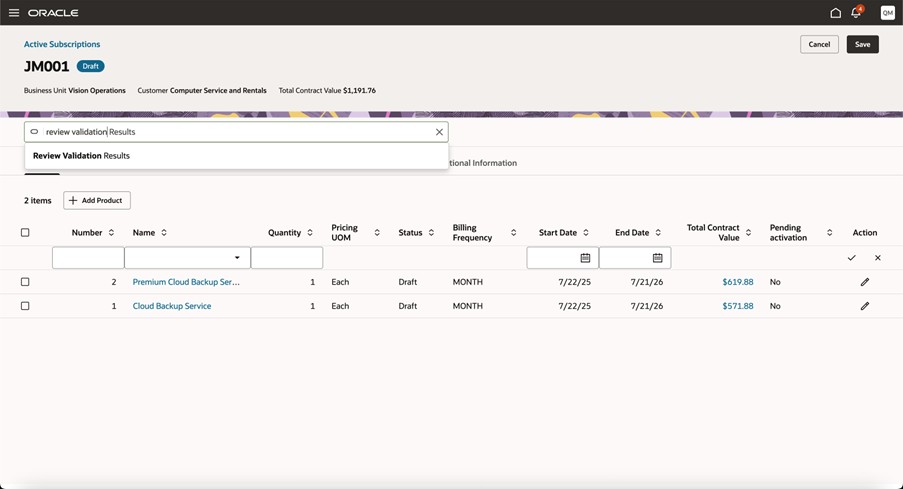Click the Draft status badge
The image size is (903, 489).
click(x=90, y=66)
